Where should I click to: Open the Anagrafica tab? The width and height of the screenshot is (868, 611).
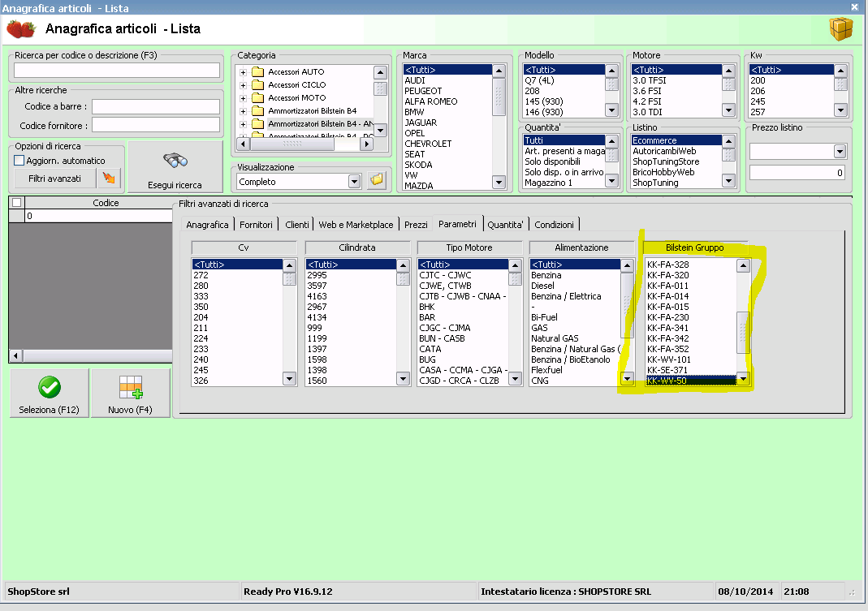point(208,225)
